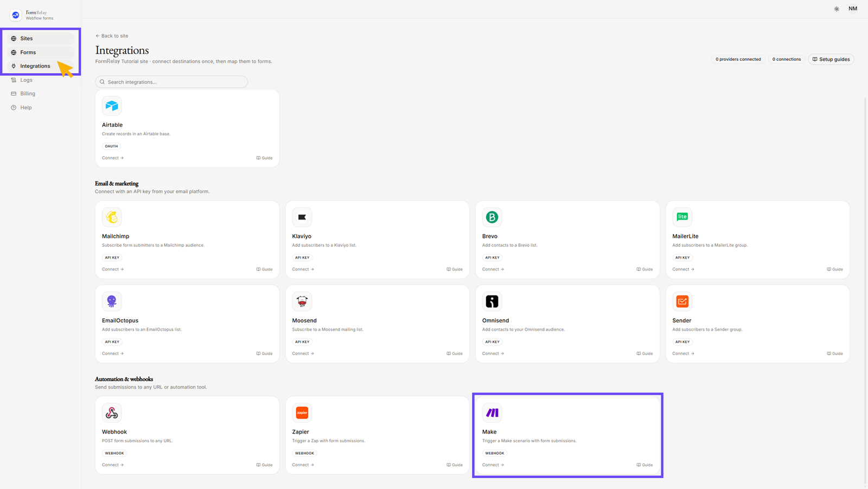Click Connect on the Sender card
The image size is (868, 489).
pos(684,353)
